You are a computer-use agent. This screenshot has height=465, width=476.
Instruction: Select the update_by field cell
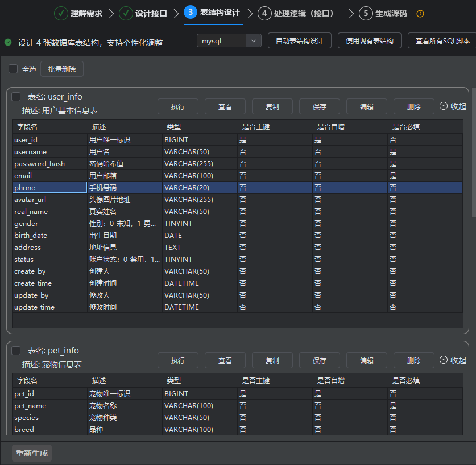pyautogui.click(x=50, y=295)
